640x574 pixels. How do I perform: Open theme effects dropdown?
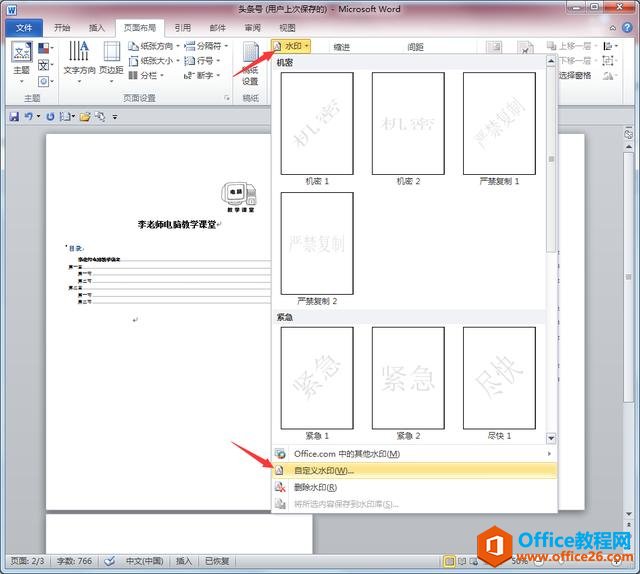coord(45,81)
